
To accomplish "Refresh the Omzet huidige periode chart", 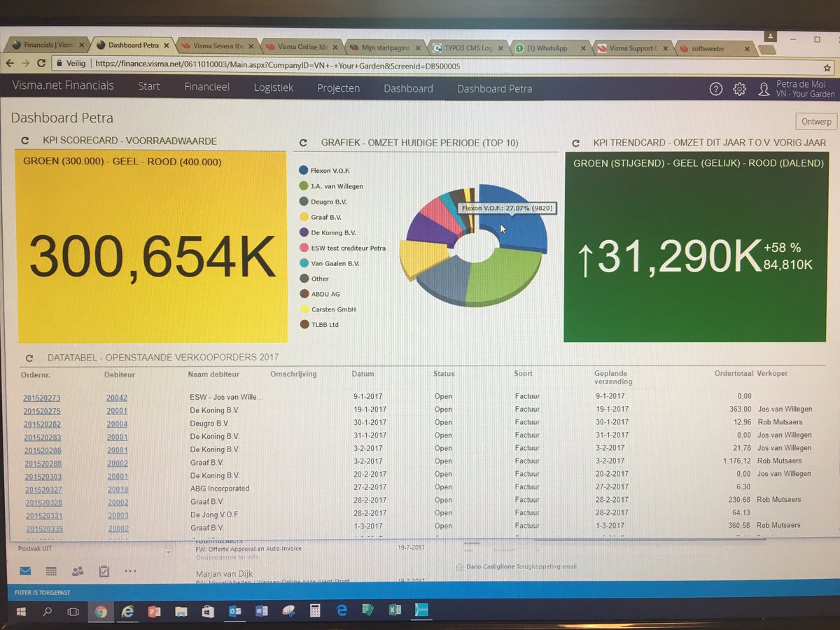I will pos(303,143).
